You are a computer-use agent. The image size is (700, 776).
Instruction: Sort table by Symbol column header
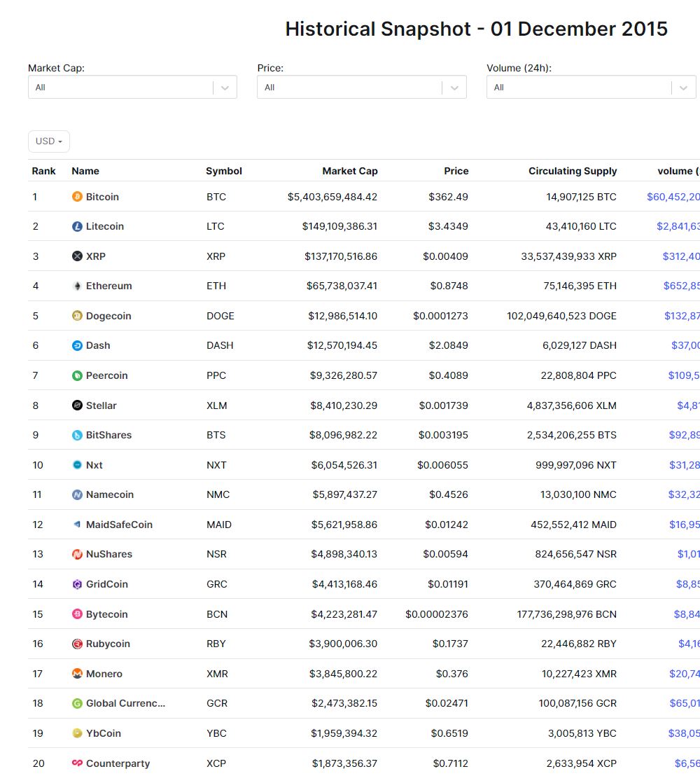point(223,171)
